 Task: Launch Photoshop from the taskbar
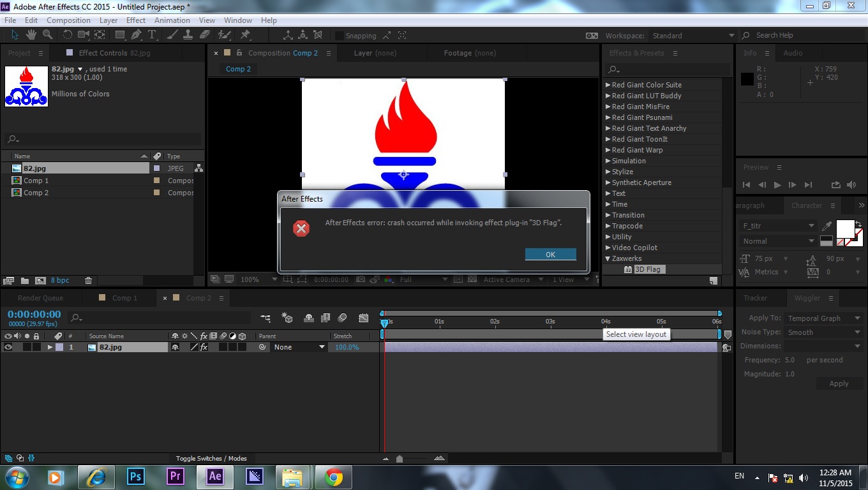pos(135,477)
